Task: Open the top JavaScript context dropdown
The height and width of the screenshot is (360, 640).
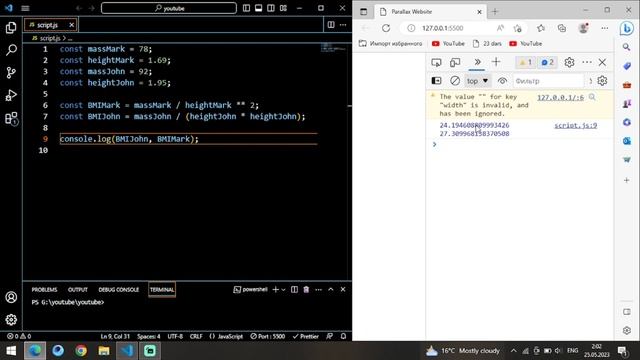Action: point(477,81)
